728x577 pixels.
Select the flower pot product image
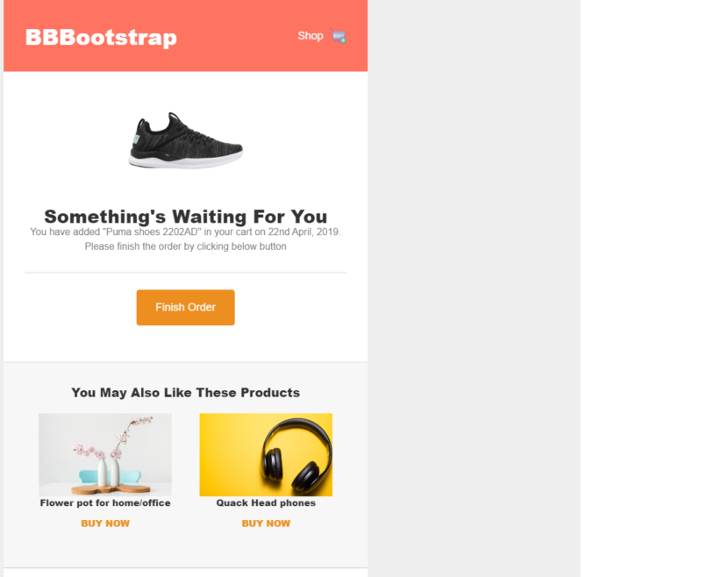pyautogui.click(x=105, y=454)
